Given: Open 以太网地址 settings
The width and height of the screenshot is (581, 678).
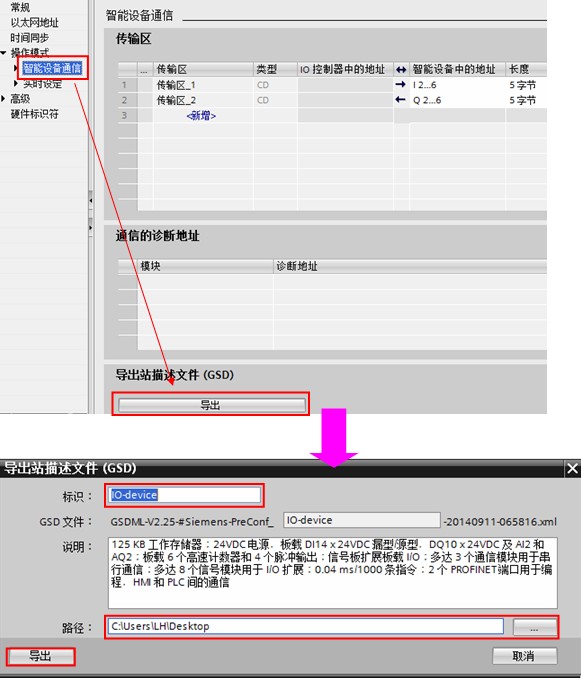Looking at the screenshot, I should pos(35,22).
